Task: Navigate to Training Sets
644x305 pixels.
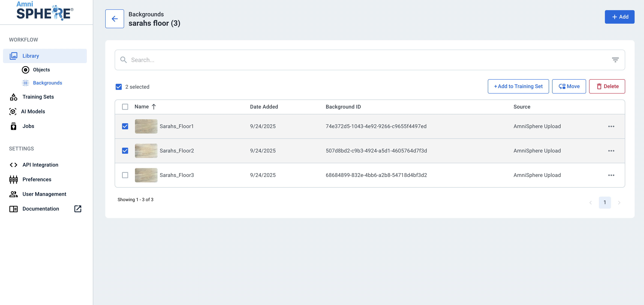Action: tap(38, 97)
